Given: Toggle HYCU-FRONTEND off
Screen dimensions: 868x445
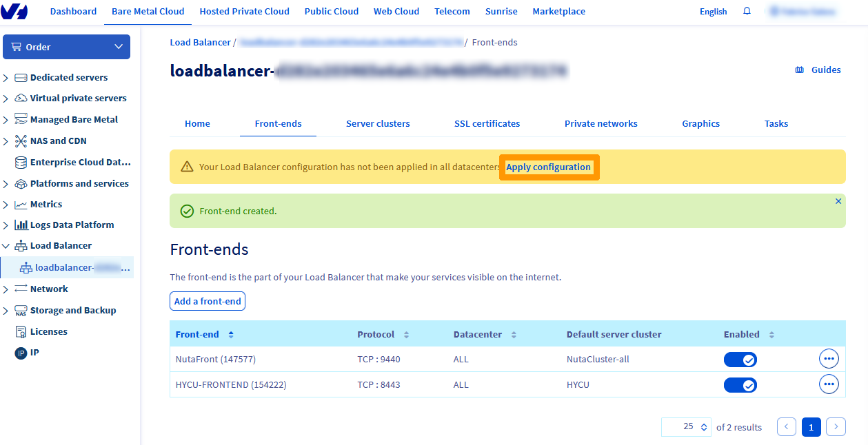Looking at the screenshot, I should pos(740,384).
